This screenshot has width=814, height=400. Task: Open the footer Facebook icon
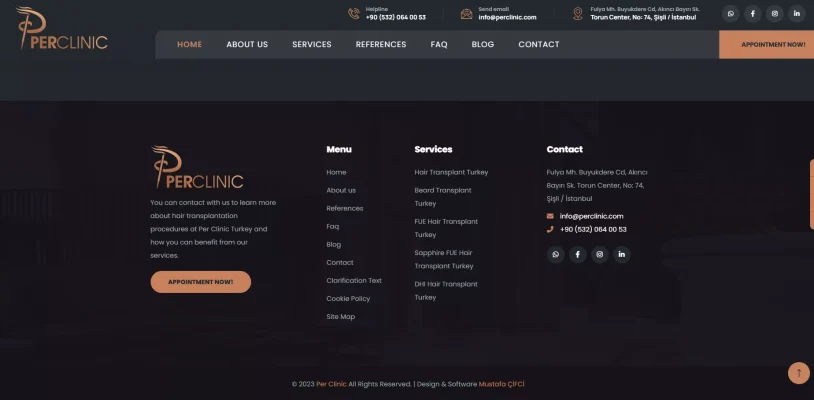pos(577,254)
